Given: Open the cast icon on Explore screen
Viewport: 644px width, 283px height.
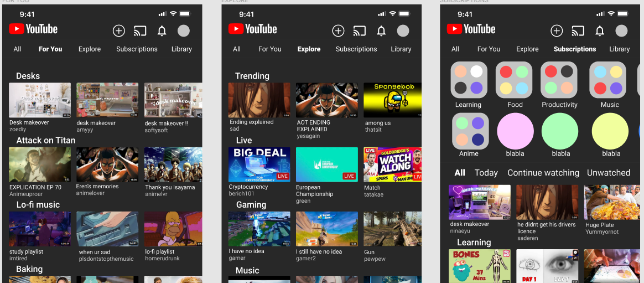Looking at the screenshot, I should coord(360,31).
